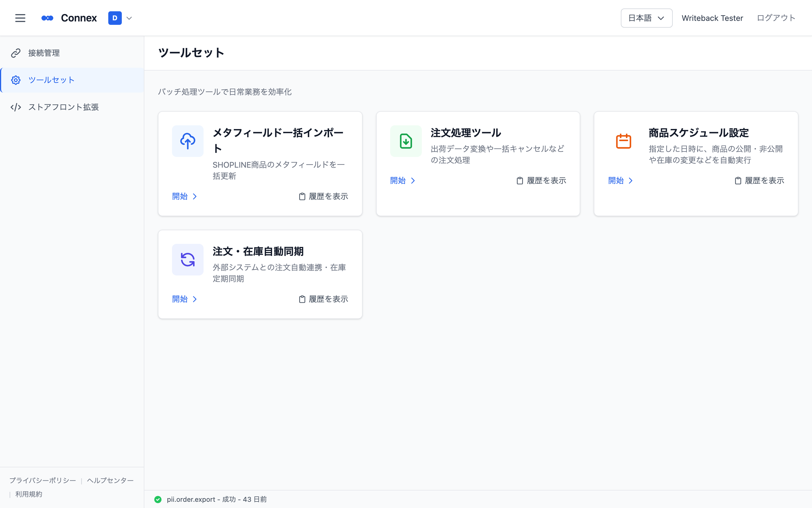The image size is (812, 508).
Task: Click the gear icon beside ツールセット
Action: tap(16, 80)
